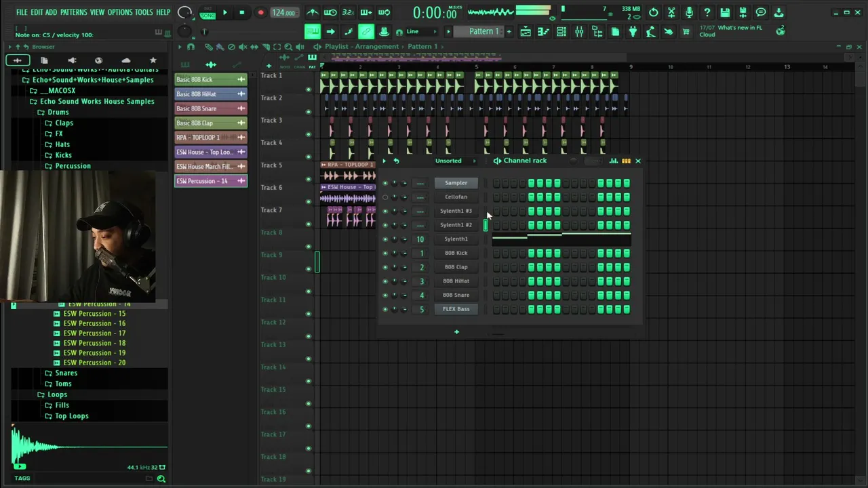Viewport: 868px width, 488px height.
Task: Unmute the Cellofan channel LED
Action: click(385, 197)
